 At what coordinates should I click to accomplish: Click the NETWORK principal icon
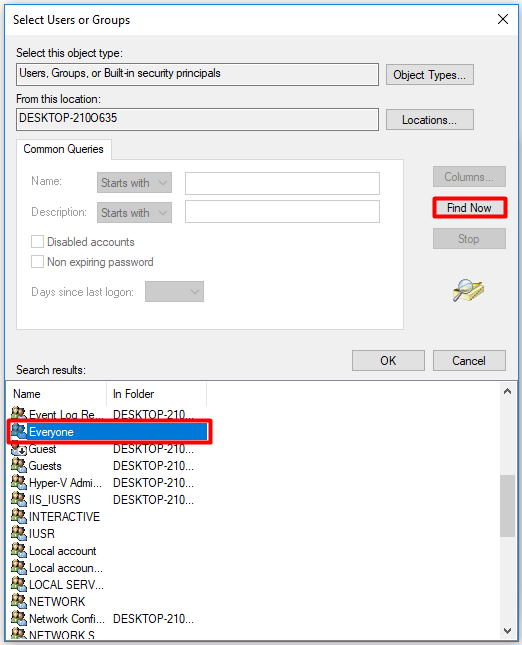(x=19, y=601)
